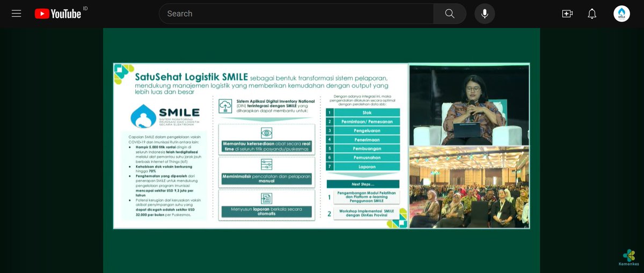Click the 'Penerimaan' row
Image resolution: width=644 pixels, height=273 pixels.
point(363,139)
